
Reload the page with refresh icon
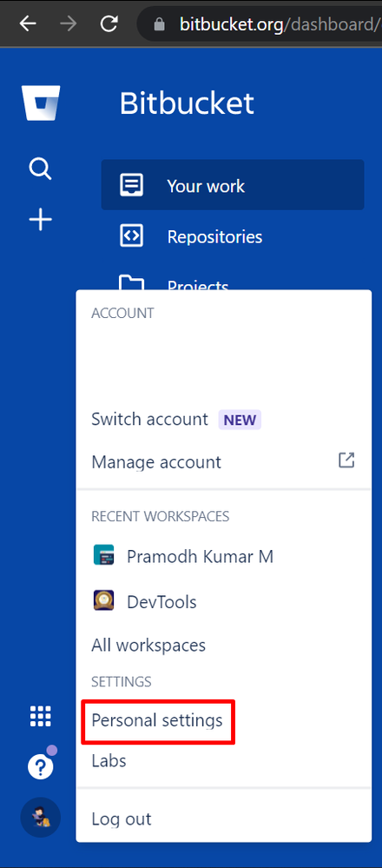tap(109, 23)
